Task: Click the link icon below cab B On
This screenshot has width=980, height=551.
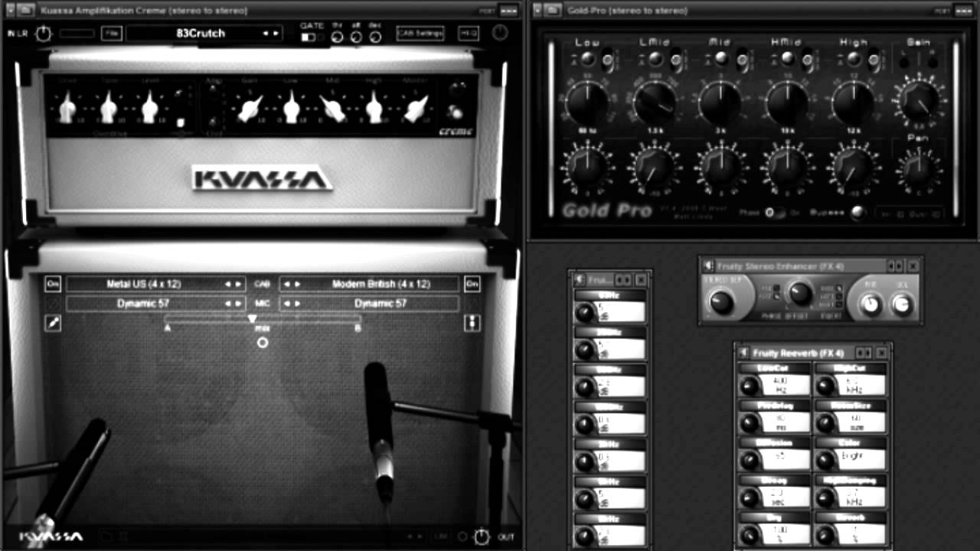Action: 472,323
